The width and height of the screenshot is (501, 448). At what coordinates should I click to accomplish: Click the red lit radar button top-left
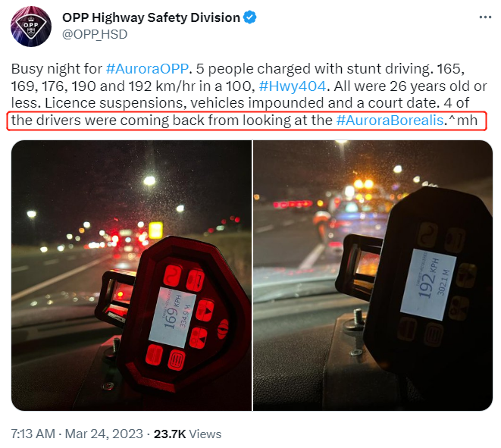coord(172,275)
